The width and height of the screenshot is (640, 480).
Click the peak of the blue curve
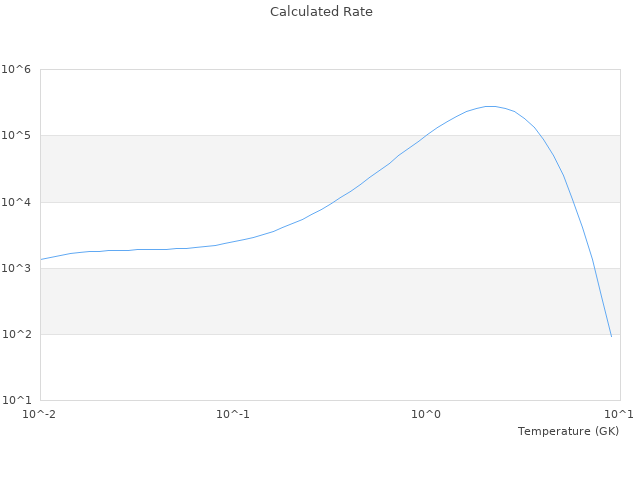coord(489,106)
